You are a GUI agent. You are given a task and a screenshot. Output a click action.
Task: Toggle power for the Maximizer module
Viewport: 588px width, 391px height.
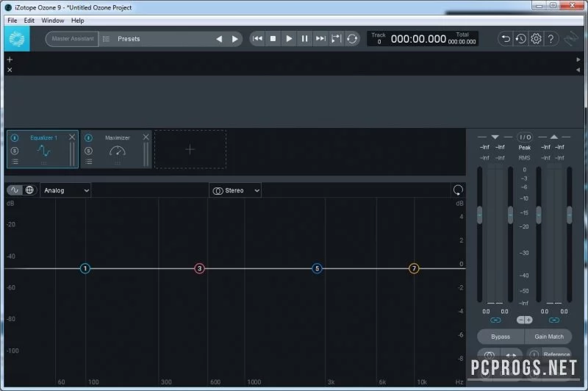88,138
